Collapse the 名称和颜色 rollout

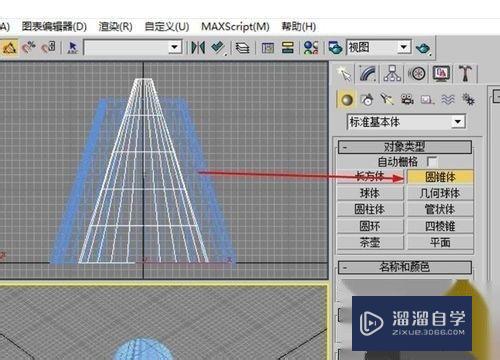pyautogui.click(x=405, y=267)
